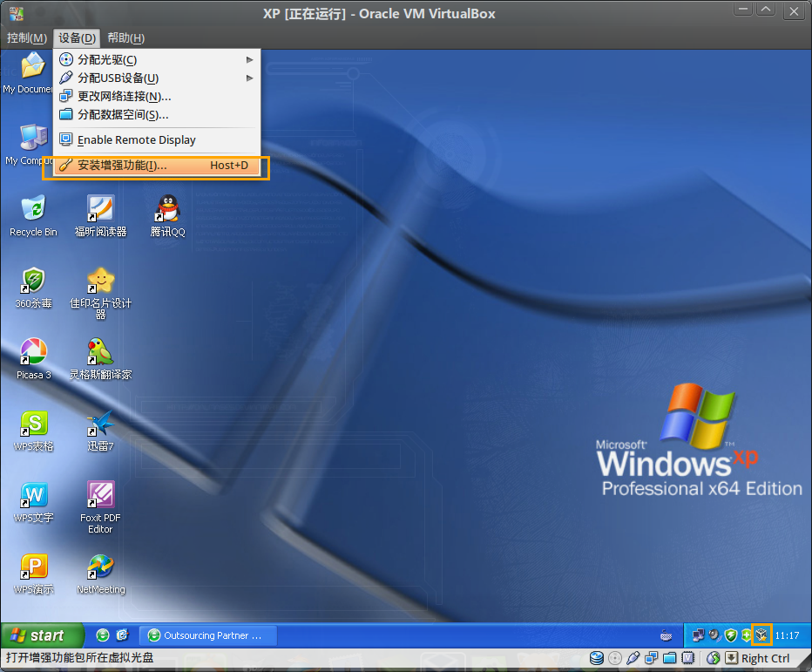This screenshot has height=672, width=812.
Task: Open the XP start menu
Action: pyautogui.click(x=42, y=635)
